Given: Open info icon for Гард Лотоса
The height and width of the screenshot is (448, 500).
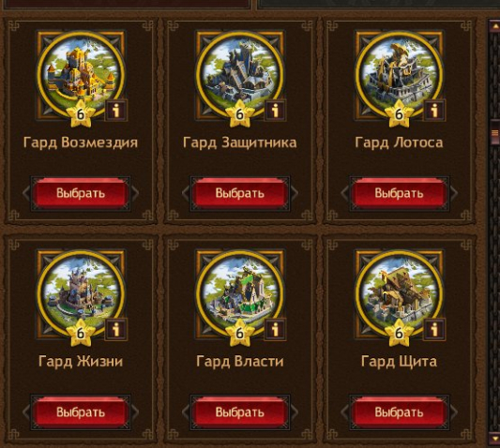Looking at the screenshot, I should pyautogui.click(x=434, y=111).
